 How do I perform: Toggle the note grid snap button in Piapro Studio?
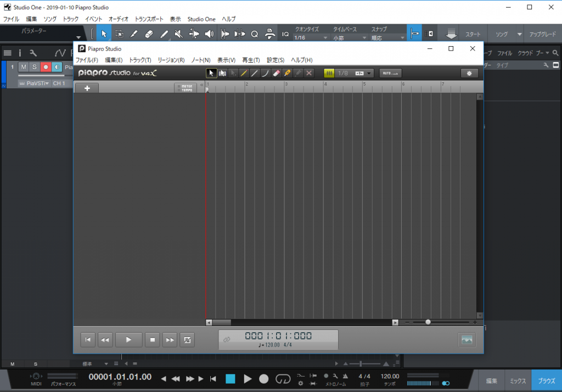click(x=329, y=72)
